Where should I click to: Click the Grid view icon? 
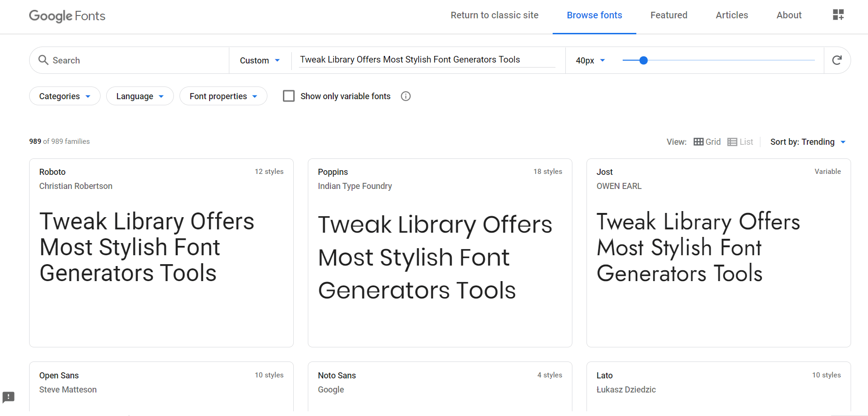pos(699,142)
